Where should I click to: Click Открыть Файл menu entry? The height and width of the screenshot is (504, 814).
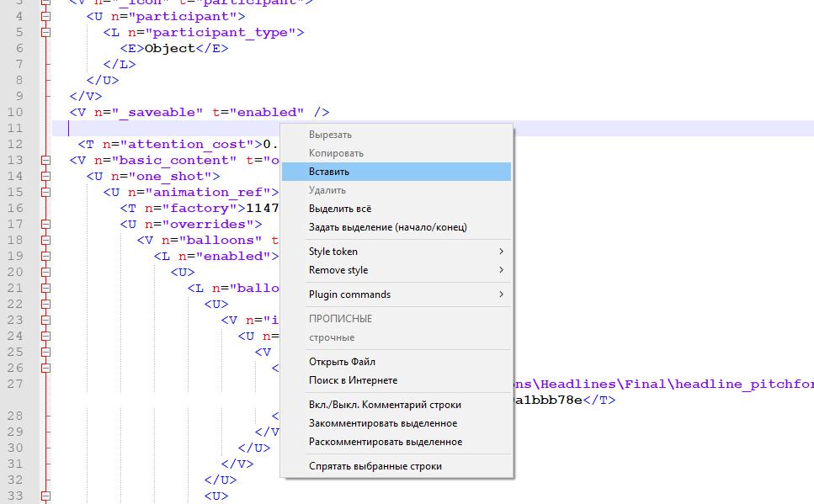coord(342,362)
